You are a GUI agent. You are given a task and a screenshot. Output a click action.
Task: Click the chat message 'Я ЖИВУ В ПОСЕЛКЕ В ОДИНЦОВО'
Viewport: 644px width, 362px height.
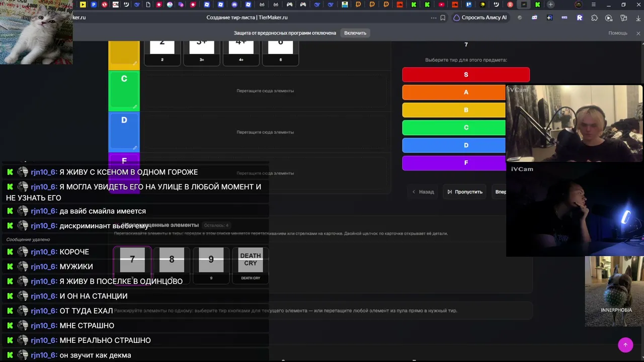(121, 281)
